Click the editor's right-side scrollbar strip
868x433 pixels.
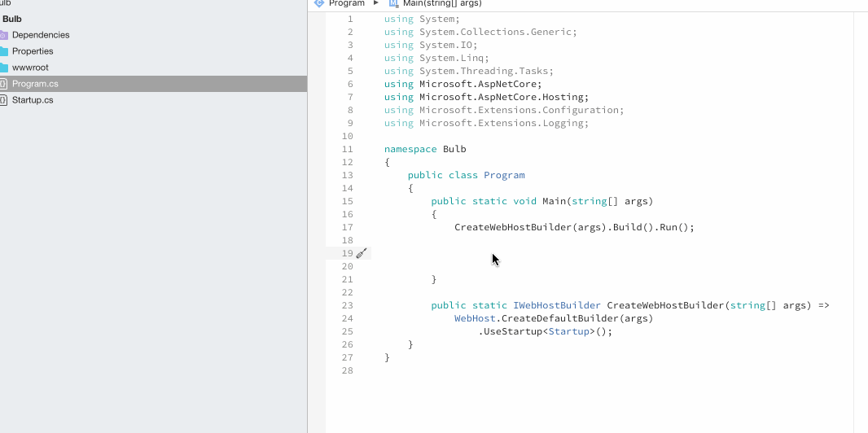pyautogui.click(x=861, y=220)
